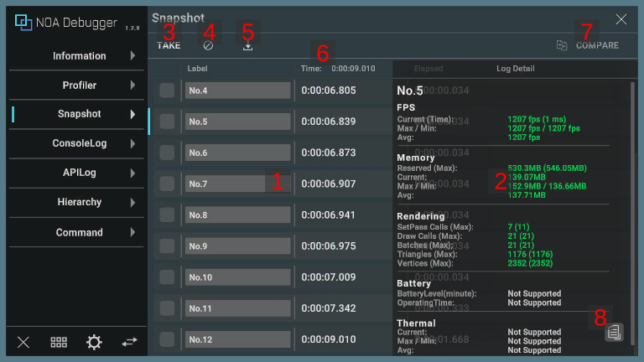Click the No.8 snapshot label field
The height and width of the screenshot is (362, 644).
point(237,215)
